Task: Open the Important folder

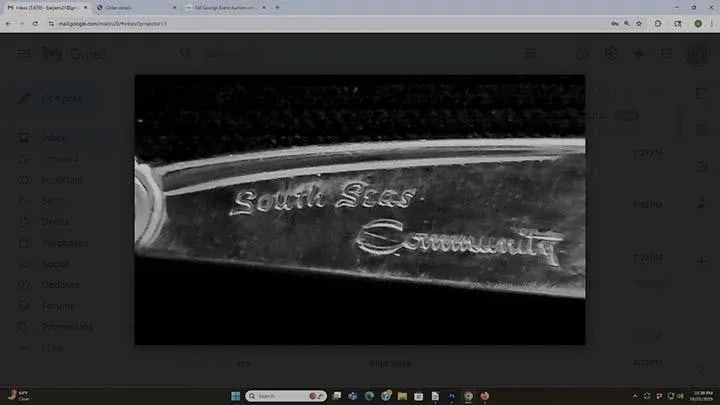Action: pyautogui.click(x=62, y=180)
